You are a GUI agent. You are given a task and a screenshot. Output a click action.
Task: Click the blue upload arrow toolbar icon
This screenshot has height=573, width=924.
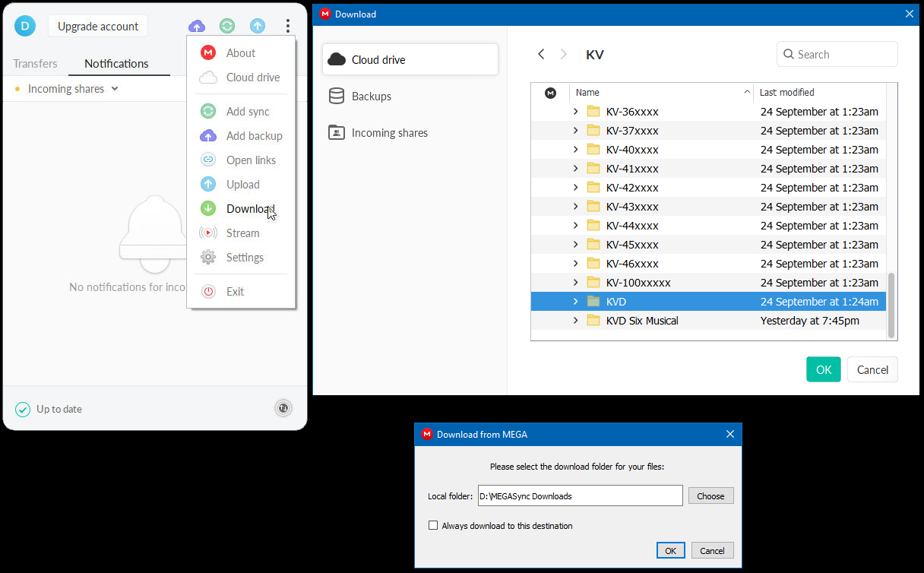258,26
